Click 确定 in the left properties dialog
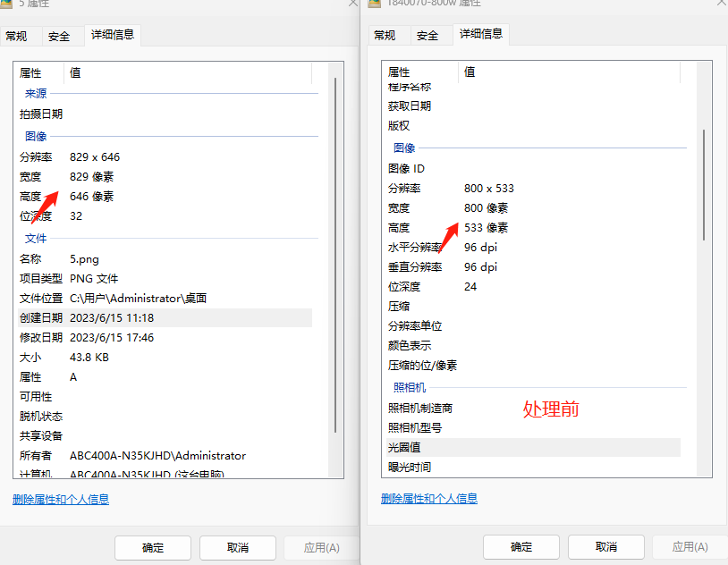This screenshot has width=728, height=565. pyautogui.click(x=152, y=546)
